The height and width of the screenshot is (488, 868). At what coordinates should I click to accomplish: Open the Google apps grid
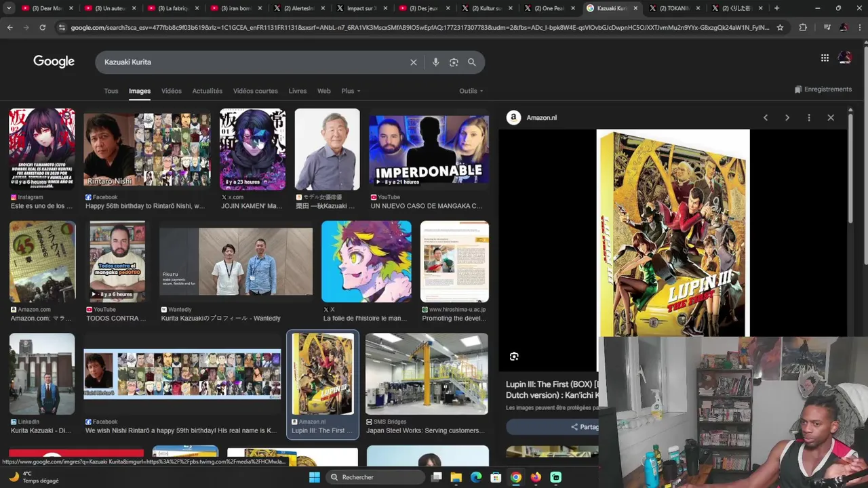825,58
